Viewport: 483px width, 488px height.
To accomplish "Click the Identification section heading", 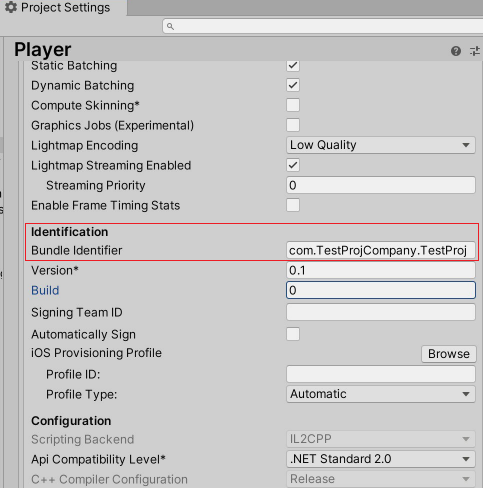I will coord(69,232).
